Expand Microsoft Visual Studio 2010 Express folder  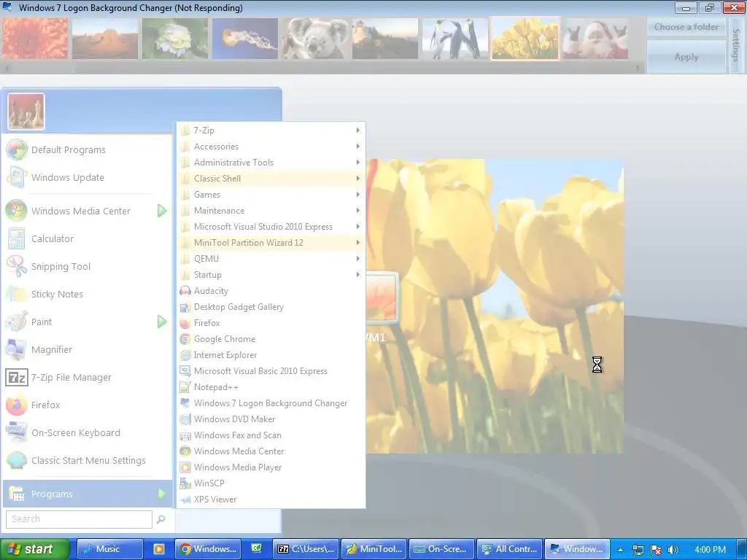[x=271, y=227]
